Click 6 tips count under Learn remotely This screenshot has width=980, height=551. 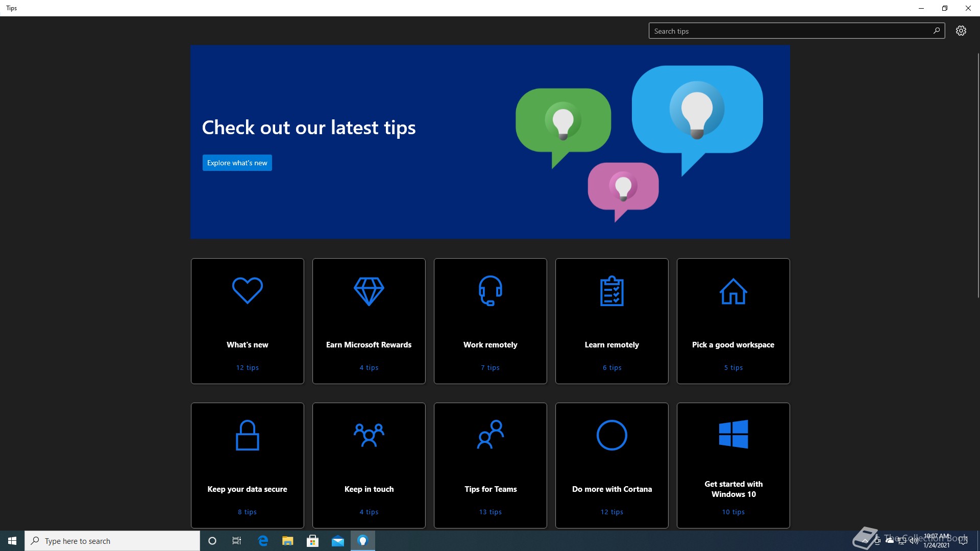611,367
